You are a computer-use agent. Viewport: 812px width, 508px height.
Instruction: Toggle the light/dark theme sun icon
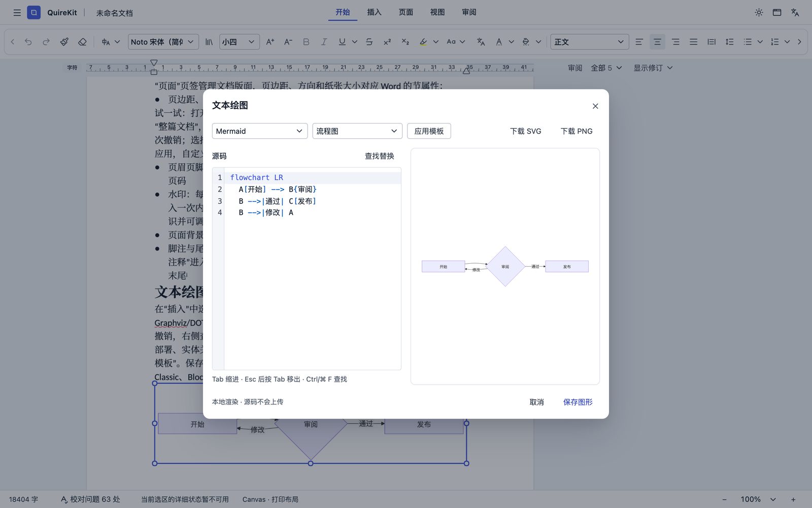(x=759, y=13)
